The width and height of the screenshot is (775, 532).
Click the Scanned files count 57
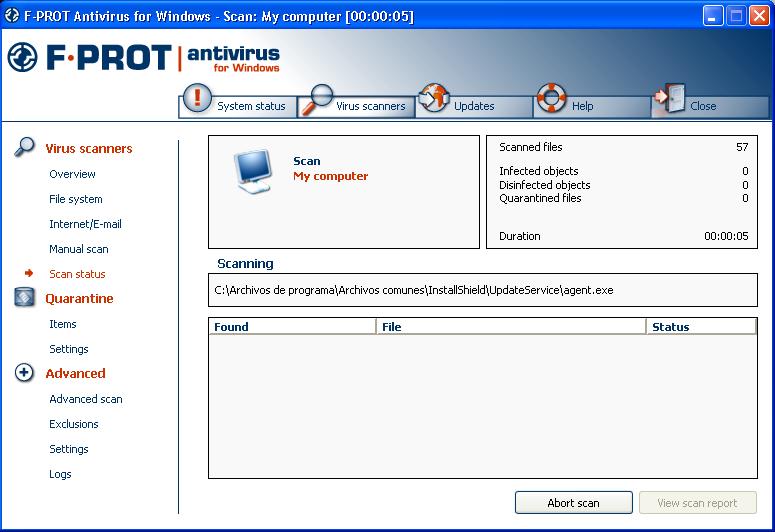[742, 147]
